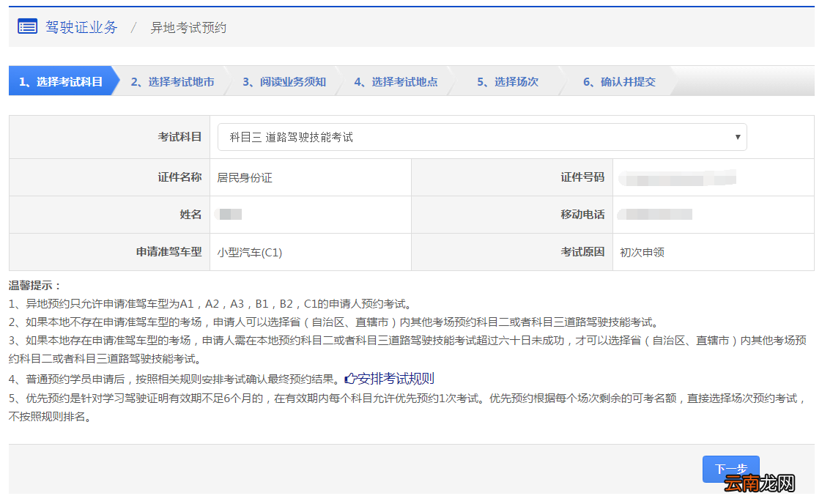822x504 pixels.
Task: Click the 小型汽车(C1) vehicle type text
Action: click(253, 251)
